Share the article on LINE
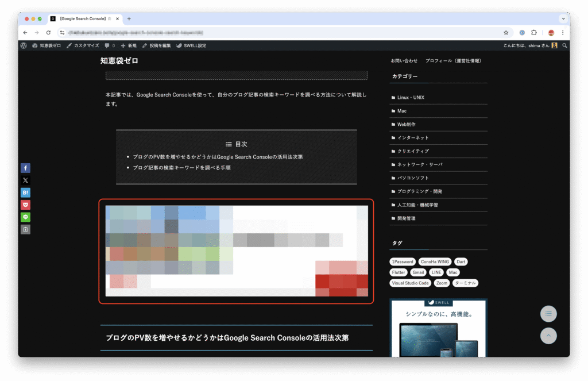 [25, 217]
